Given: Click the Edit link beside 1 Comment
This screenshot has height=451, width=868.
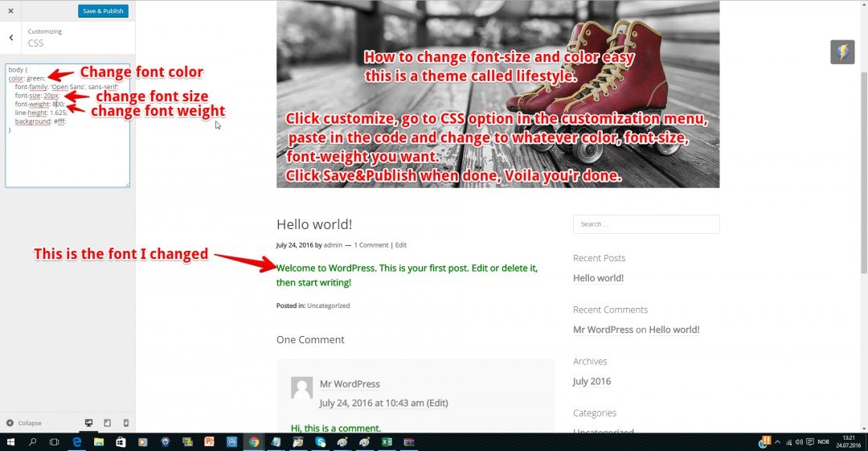Looking at the screenshot, I should [x=401, y=245].
